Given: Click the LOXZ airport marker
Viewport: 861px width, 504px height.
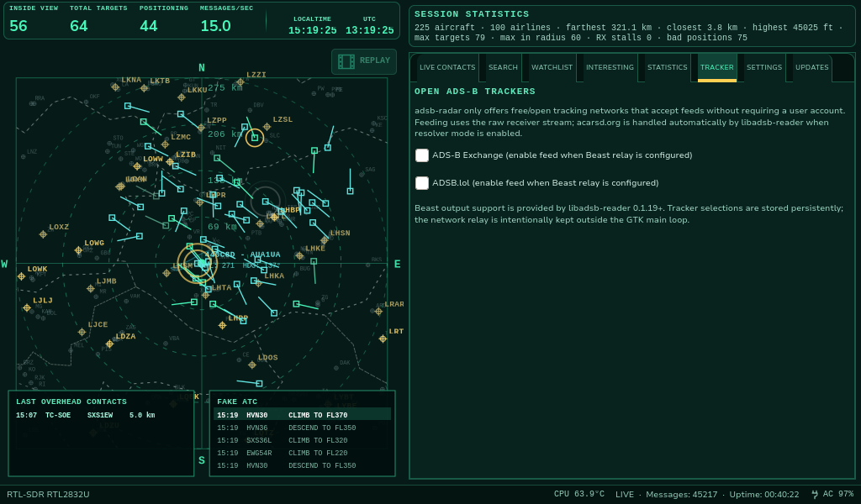Looking at the screenshot, I should click(43, 234).
